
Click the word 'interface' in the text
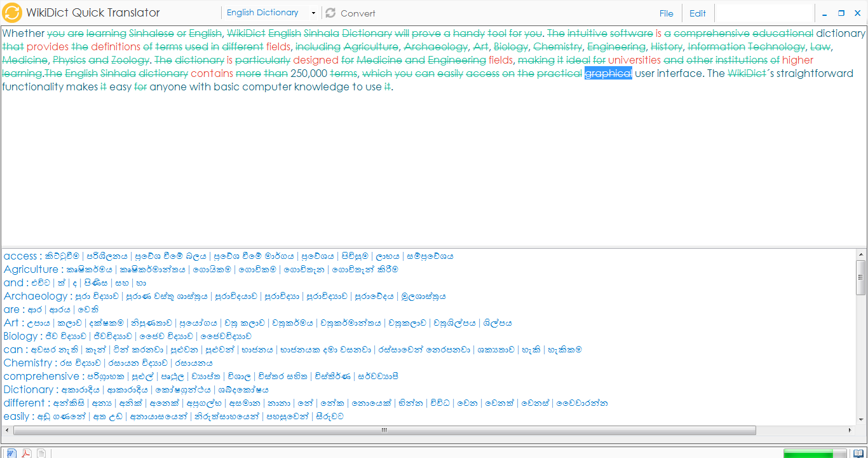pos(681,73)
